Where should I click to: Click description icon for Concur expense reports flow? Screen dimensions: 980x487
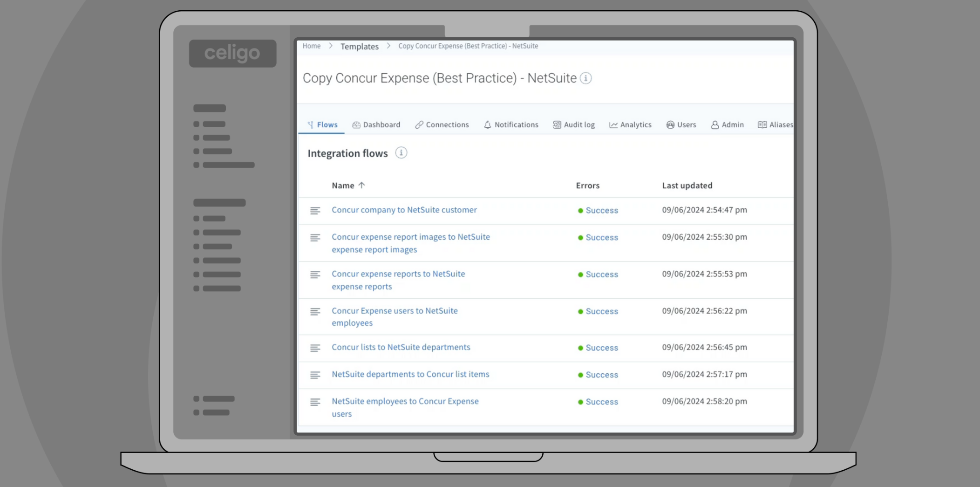(315, 274)
